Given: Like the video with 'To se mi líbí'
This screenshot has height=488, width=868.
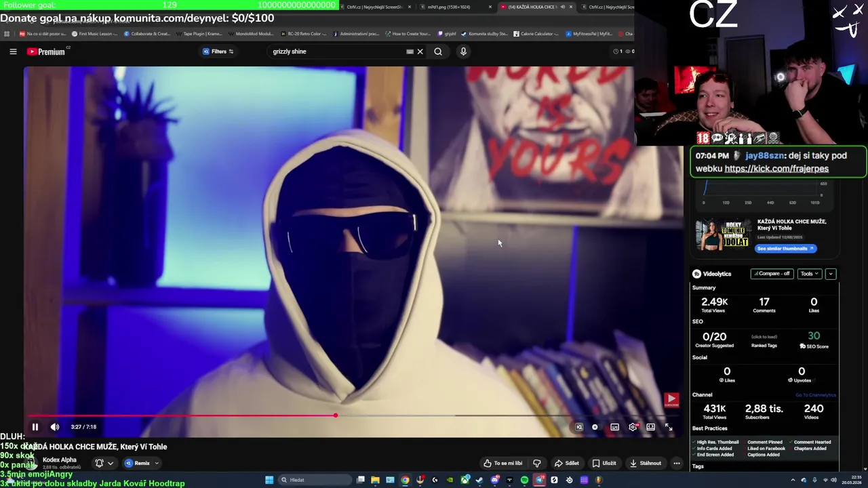Looking at the screenshot, I should (x=502, y=464).
